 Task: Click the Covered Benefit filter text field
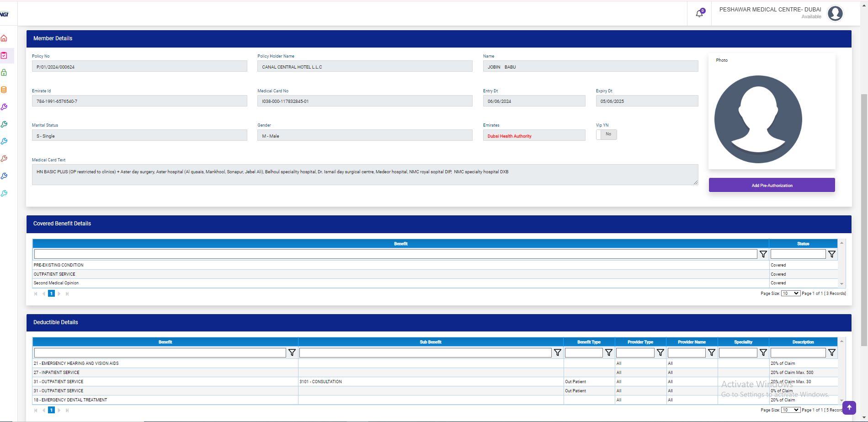[x=395, y=254]
